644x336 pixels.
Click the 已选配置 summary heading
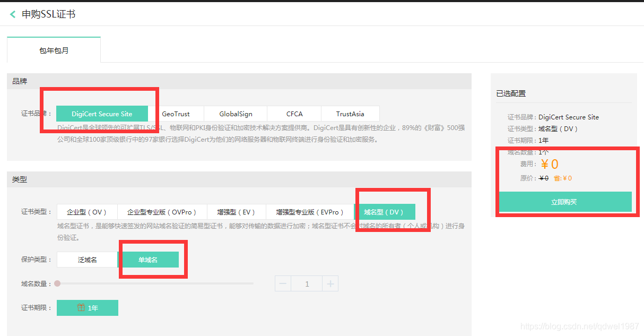point(511,93)
